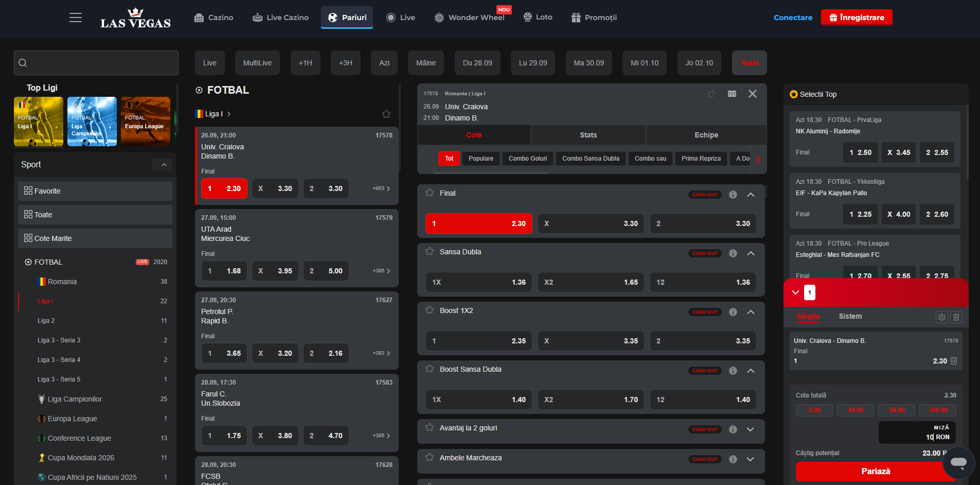
Task: Collapse the betslip panel chevron
Action: pyautogui.click(x=795, y=292)
